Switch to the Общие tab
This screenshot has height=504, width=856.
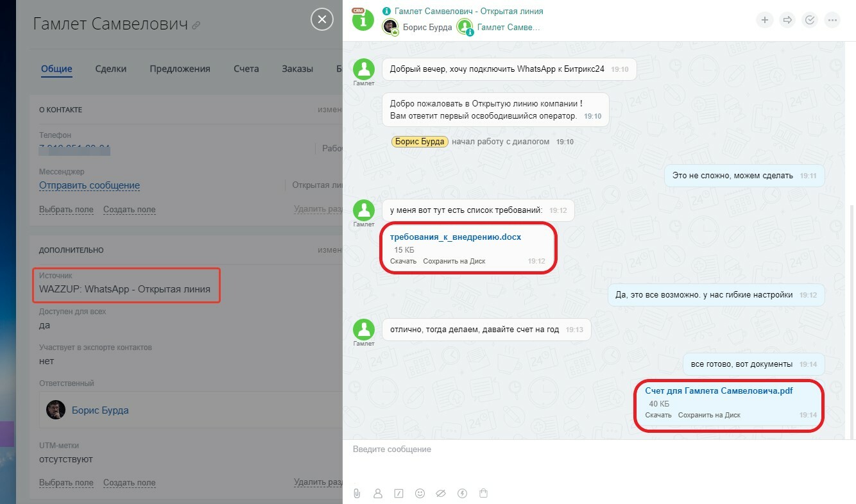56,69
